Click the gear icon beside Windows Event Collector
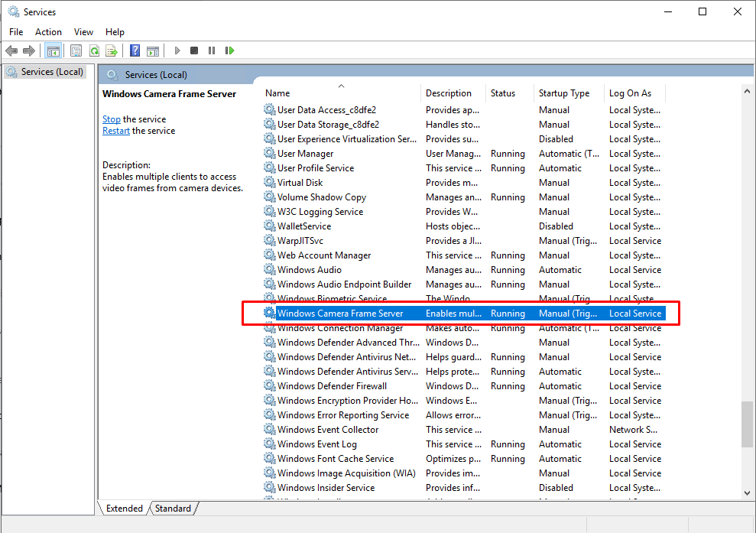The height and width of the screenshot is (533, 756). [x=270, y=429]
